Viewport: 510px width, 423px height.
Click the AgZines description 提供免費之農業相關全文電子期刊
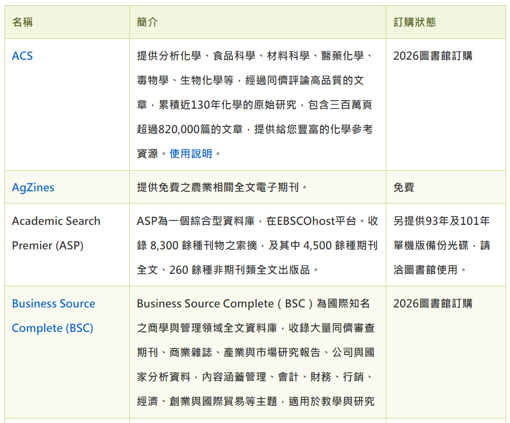[222, 187]
